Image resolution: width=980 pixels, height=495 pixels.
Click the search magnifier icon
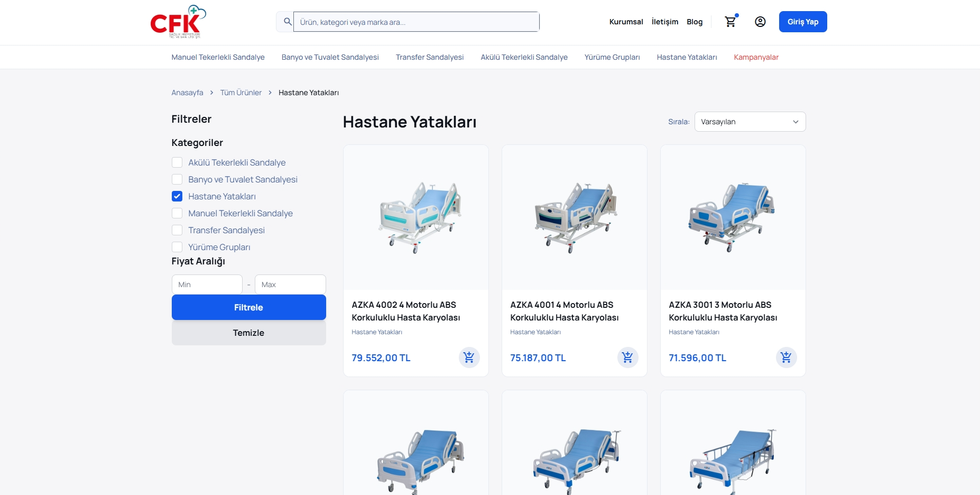pyautogui.click(x=288, y=22)
